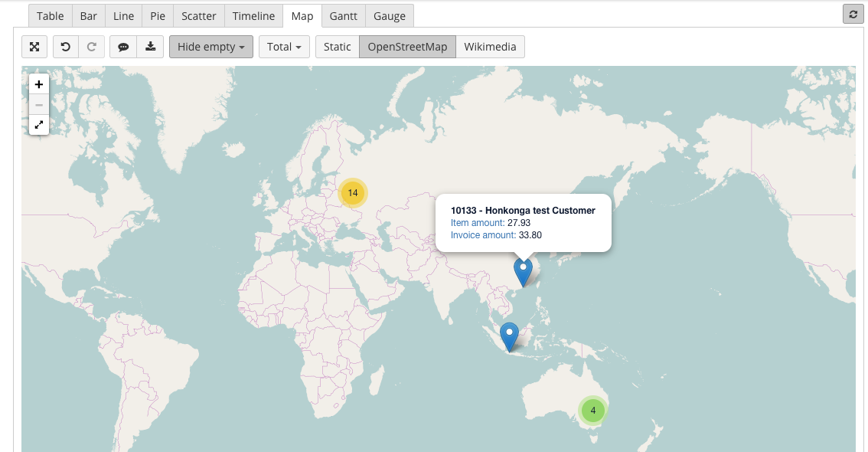Image resolution: width=868 pixels, height=452 pixels.
Task: Switch the map tiles to Wikimedia
Action: (x=490, y=47)
